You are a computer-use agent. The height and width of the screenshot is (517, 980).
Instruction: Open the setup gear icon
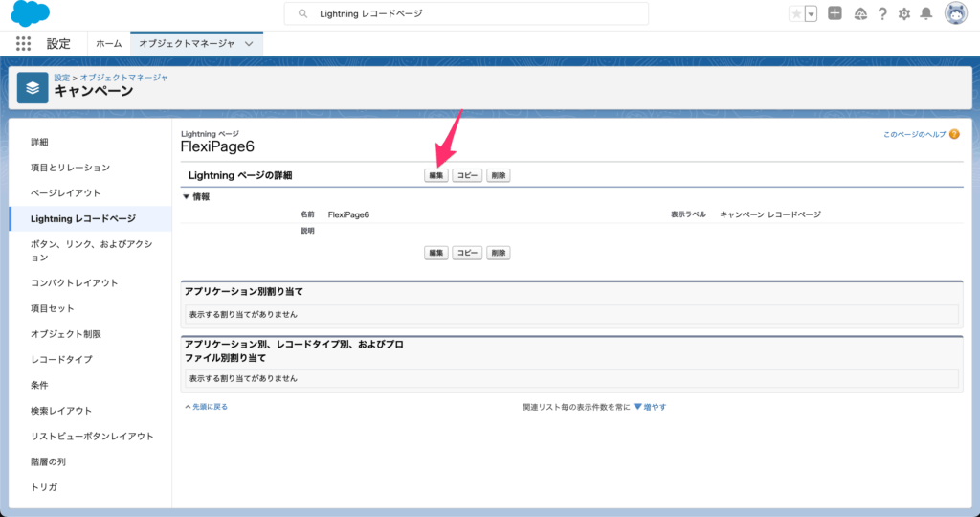pyautogui.click(x=903, y=14)
